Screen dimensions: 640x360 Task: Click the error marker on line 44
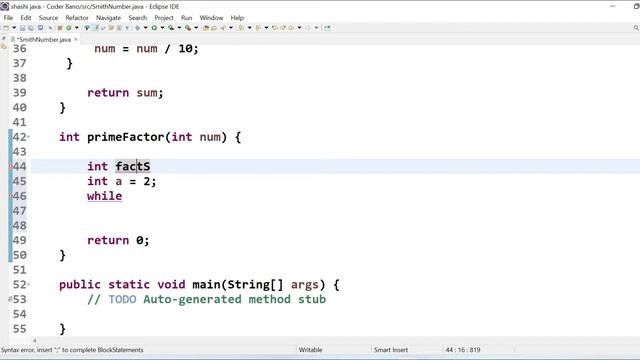[x=10, y=167]
